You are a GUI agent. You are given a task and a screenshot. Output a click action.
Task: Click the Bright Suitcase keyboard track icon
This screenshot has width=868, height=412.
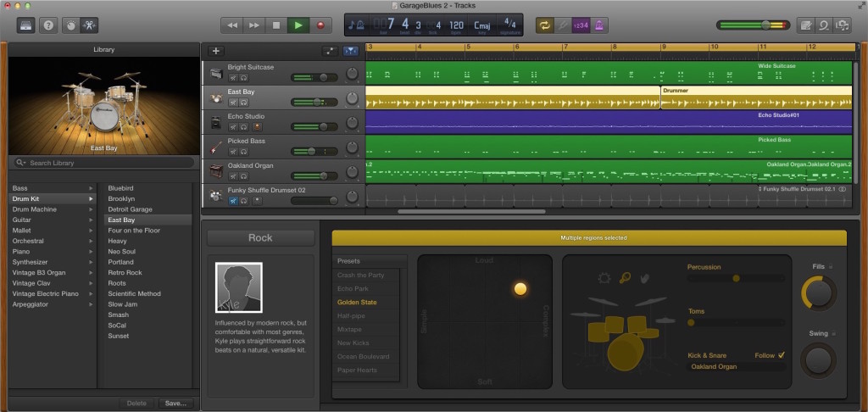click(x=216, y=73)
